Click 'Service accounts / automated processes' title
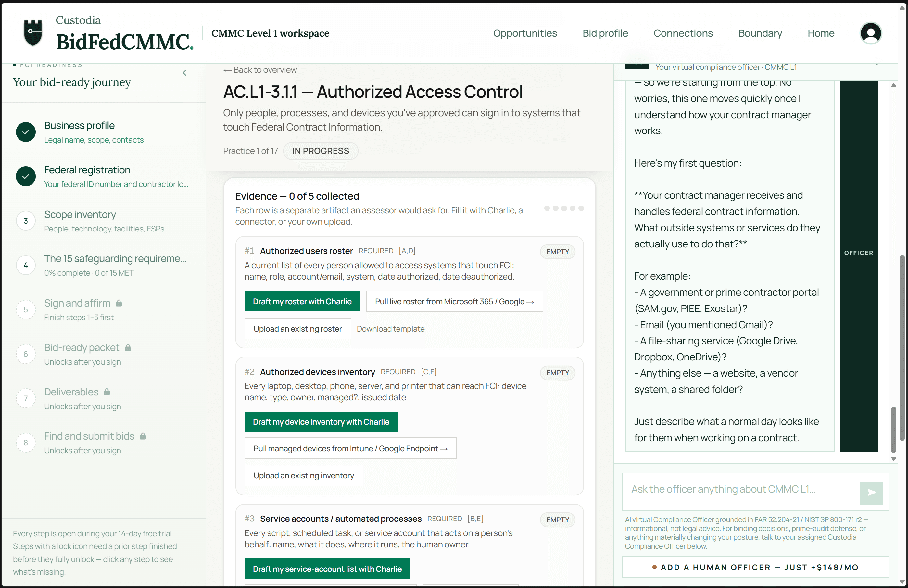 point(341,519)
